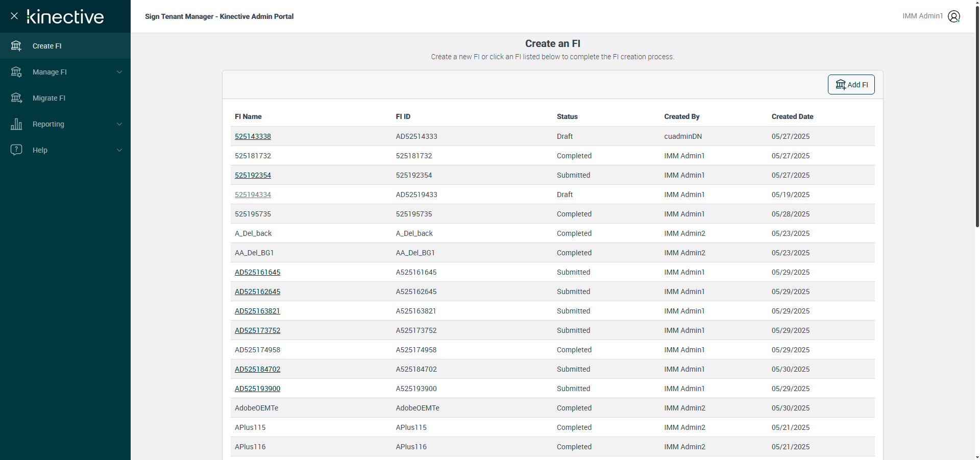The height and width of the screenshot is (460, 980).
Task: Close the sidebar with the X icon
Action: click(x=14, y=16)
